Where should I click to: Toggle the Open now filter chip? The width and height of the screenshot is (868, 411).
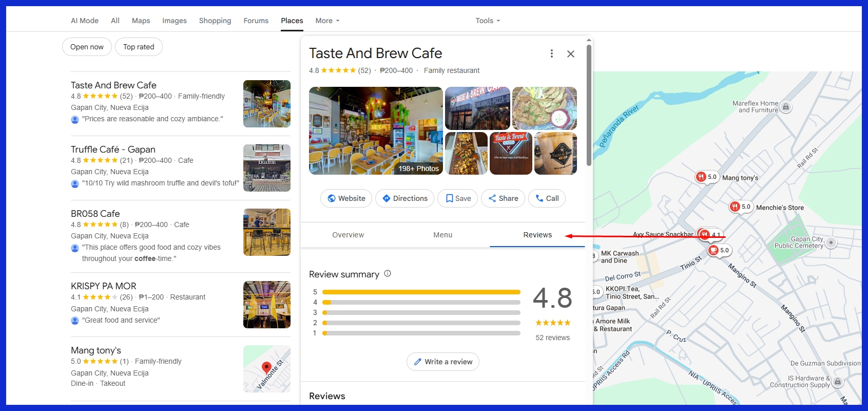coord(87,47)
